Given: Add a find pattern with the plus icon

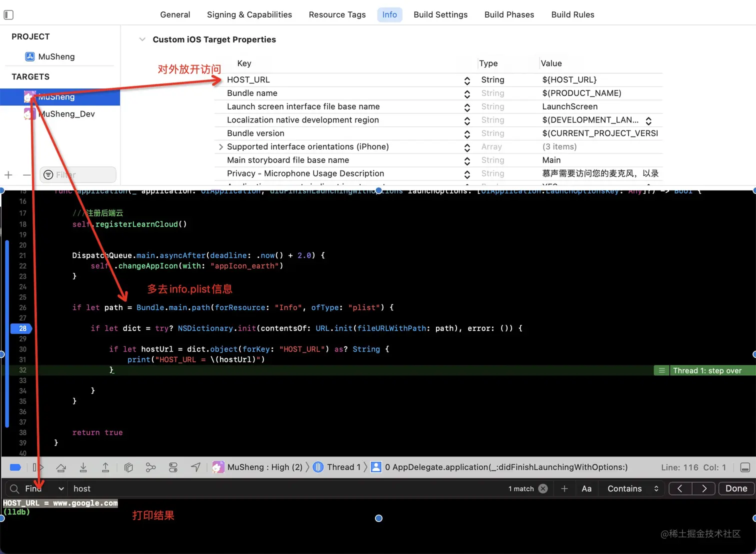Looking at the screenshot, I should pyautogui.click(x=564, y=488).
